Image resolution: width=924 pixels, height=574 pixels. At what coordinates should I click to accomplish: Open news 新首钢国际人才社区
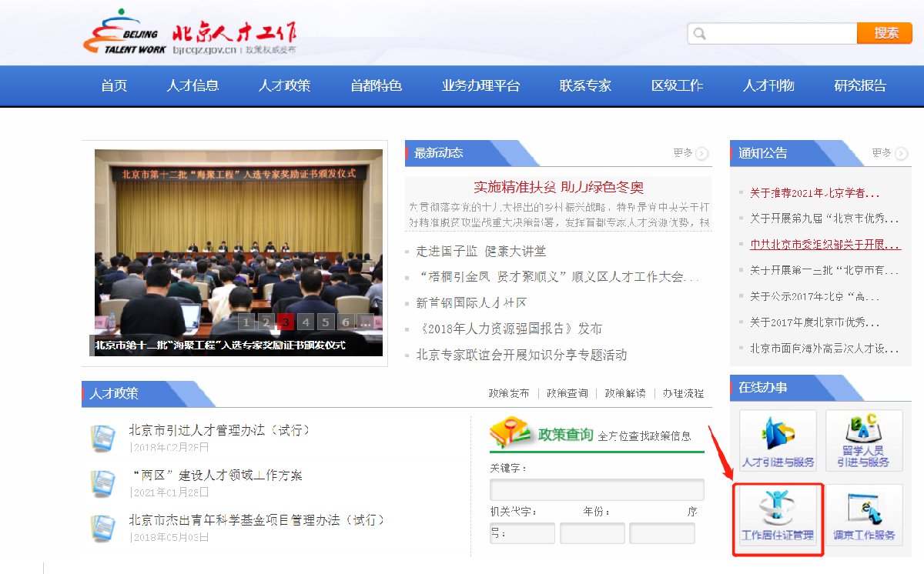point(471,303)
